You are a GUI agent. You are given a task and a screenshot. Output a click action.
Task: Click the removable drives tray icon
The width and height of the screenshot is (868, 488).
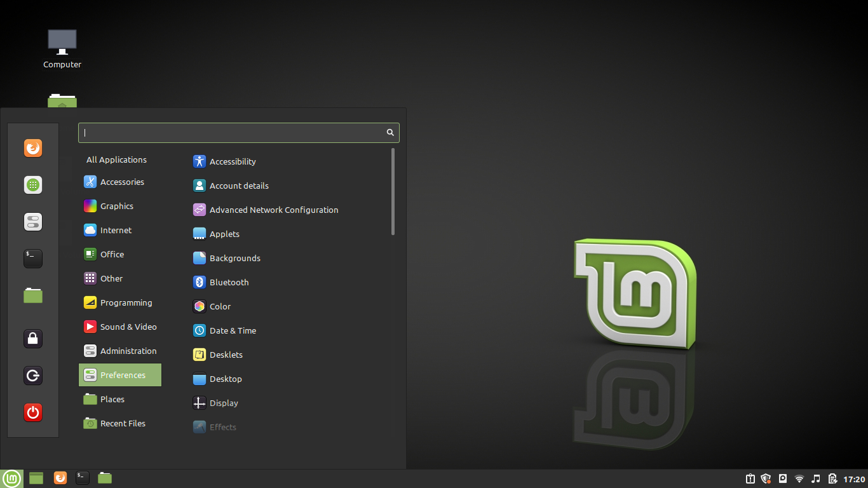click(783, 478)
